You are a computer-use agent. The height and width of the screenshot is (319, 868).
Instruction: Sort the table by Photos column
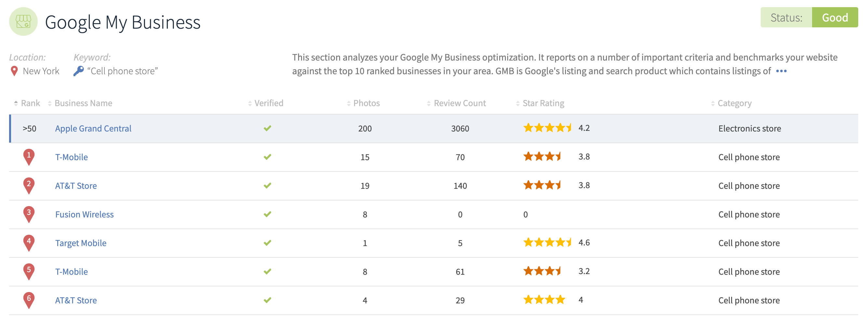(363, 103)
